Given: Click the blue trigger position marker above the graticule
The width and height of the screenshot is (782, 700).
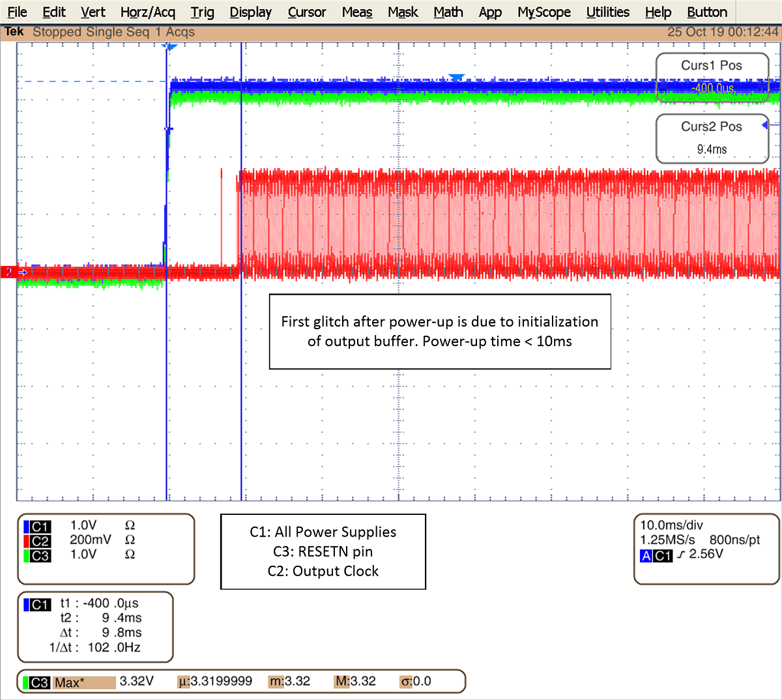Looking at the screenshot, I should point(169,46).
